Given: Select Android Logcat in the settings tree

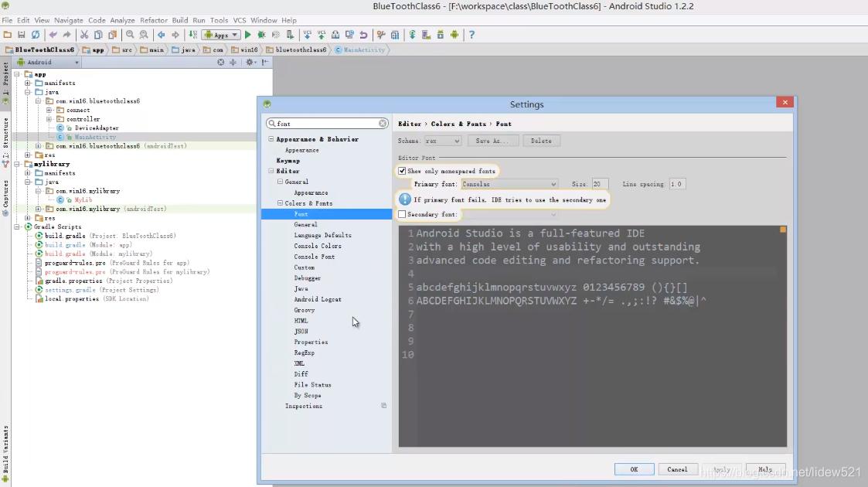Looking at the screenshot, I should [317, 299].
